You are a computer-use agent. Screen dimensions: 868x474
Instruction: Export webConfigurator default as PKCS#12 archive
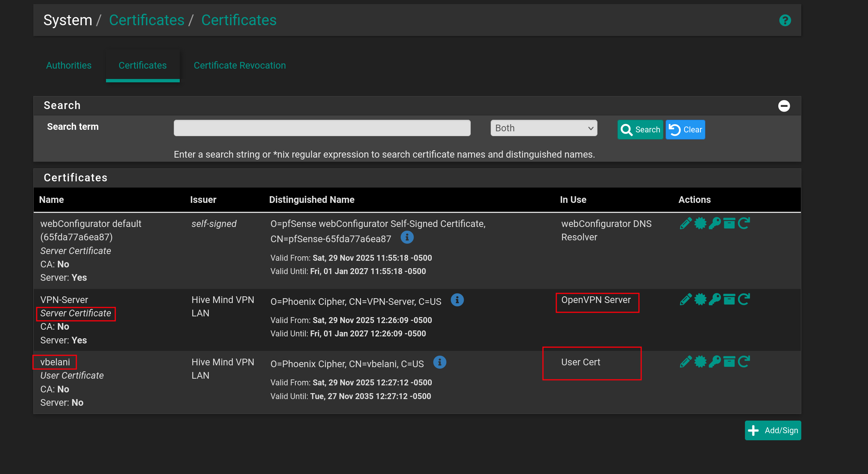(x=729, y=223)
